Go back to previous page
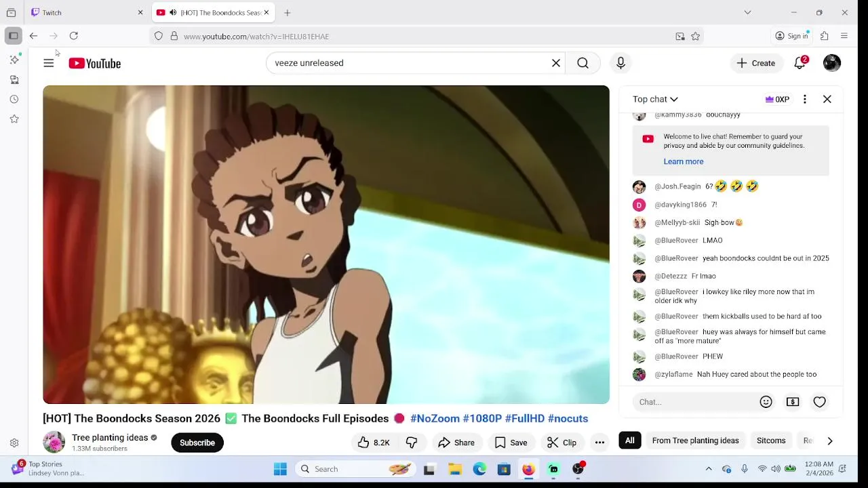Image resolution: width=868 pixels, height=488 pixels. click(33, 36)
